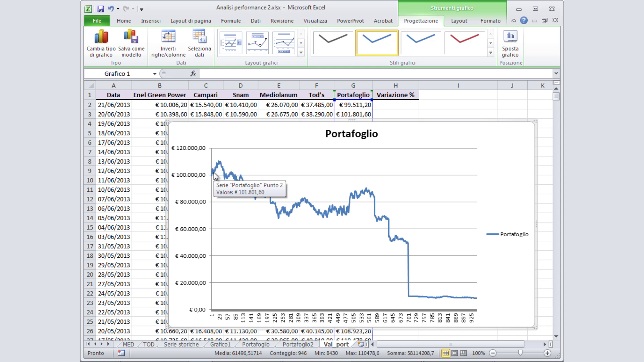Open the Revisione tab
Viewport: 644px width, 362px height.
tap(282, 21)
